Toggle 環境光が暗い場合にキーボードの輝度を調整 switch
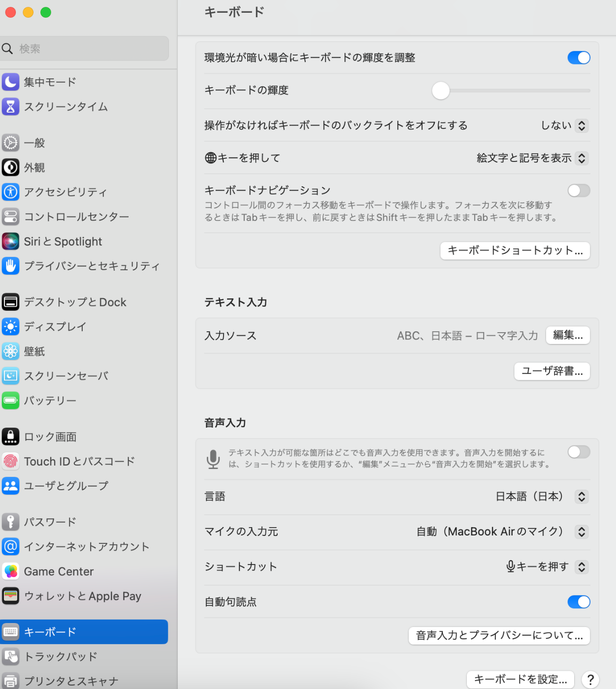The image size is (616, 689). pos(579,58)
